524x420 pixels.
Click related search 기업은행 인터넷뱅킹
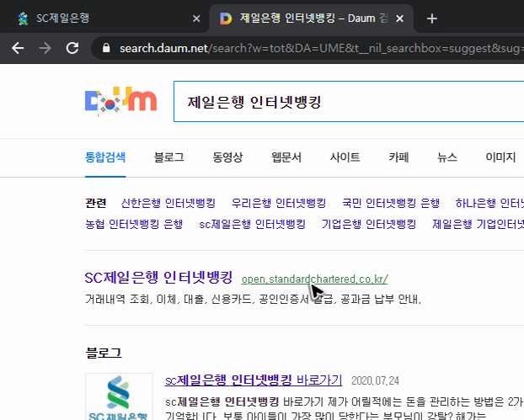369,224
